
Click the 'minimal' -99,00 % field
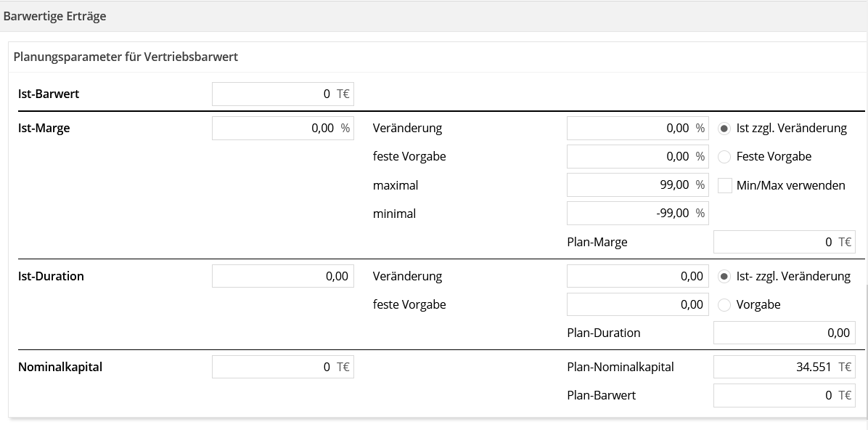(x=638, y=214)
